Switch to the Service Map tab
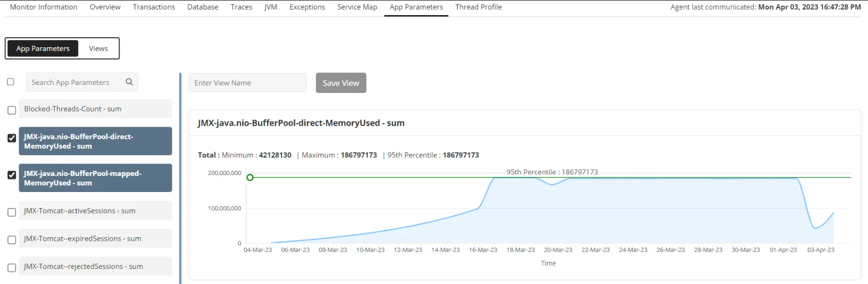868x284 pixels. pyautogui.click(x=357, y=7)
